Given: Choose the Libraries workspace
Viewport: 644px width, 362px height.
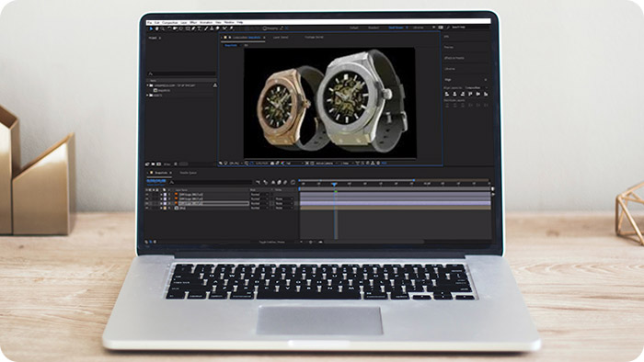Looking at the screenshot, I should coord(418,28).
